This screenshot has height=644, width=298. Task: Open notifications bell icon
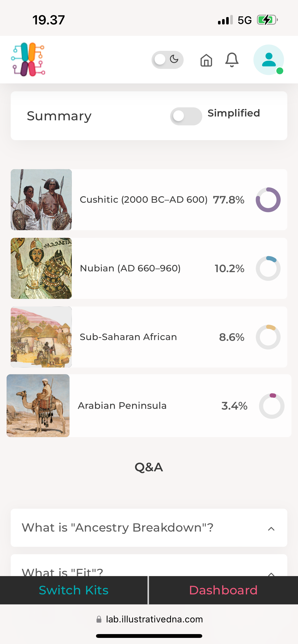click(232, 60)
